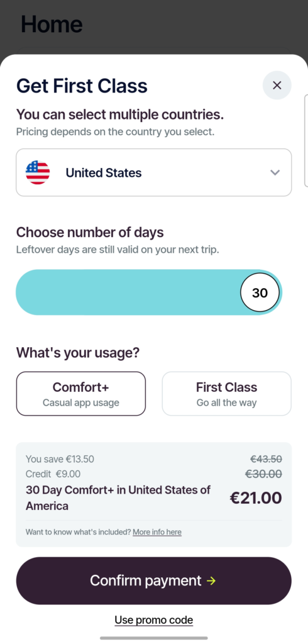Open the Use promo code link

153,619
